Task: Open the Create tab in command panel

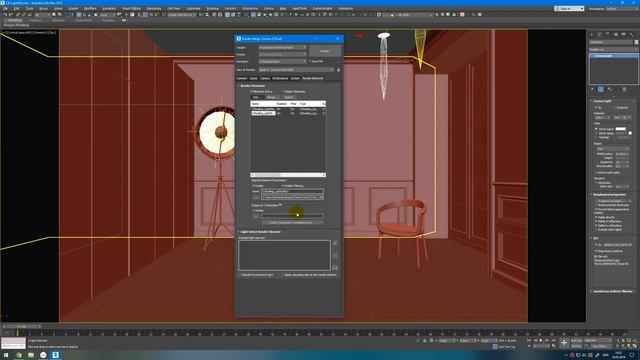Action: click(592, 35)
